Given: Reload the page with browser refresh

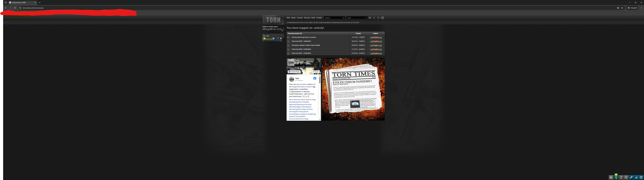Looking at the screenshot, I should [x=15, y=8].
